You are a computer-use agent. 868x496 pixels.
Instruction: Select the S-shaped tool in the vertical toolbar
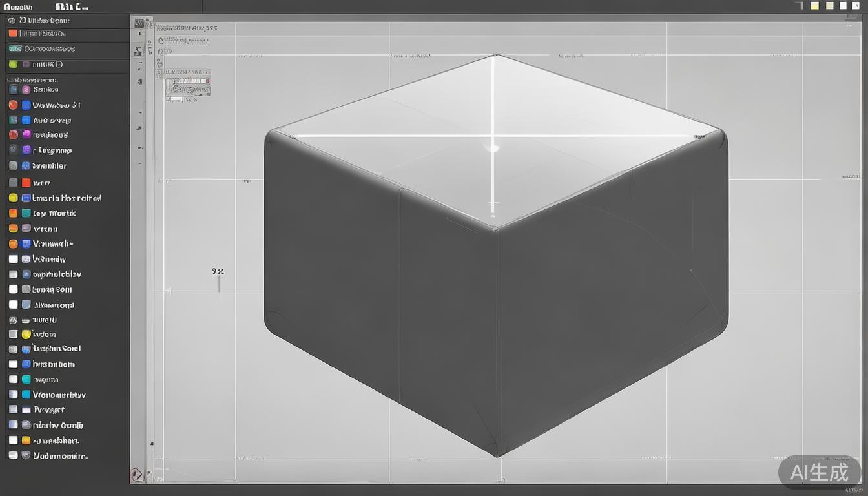click(x=139, y=51)
